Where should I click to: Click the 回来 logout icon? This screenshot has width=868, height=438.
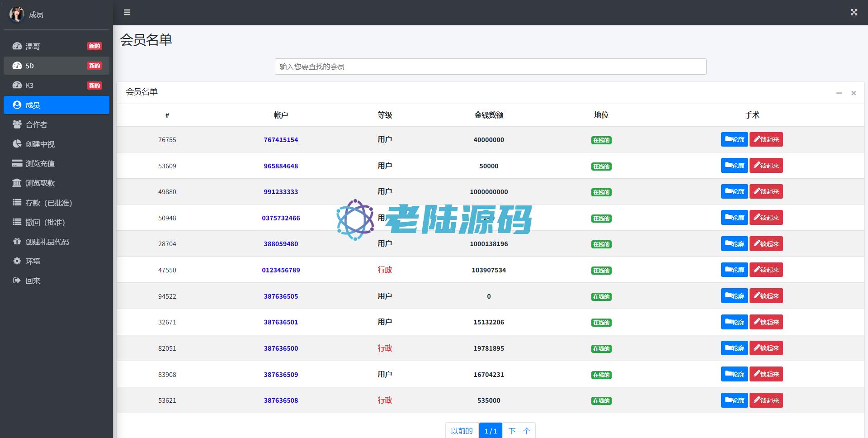point(17,281)
